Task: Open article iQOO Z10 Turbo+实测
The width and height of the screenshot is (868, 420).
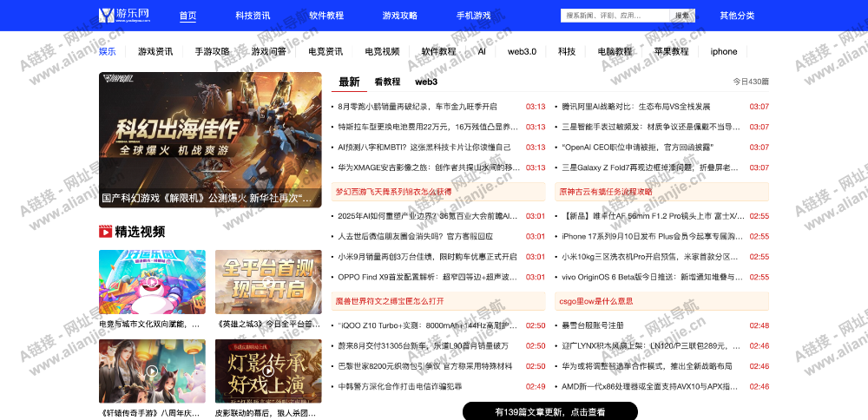Action: pos(428,325)
